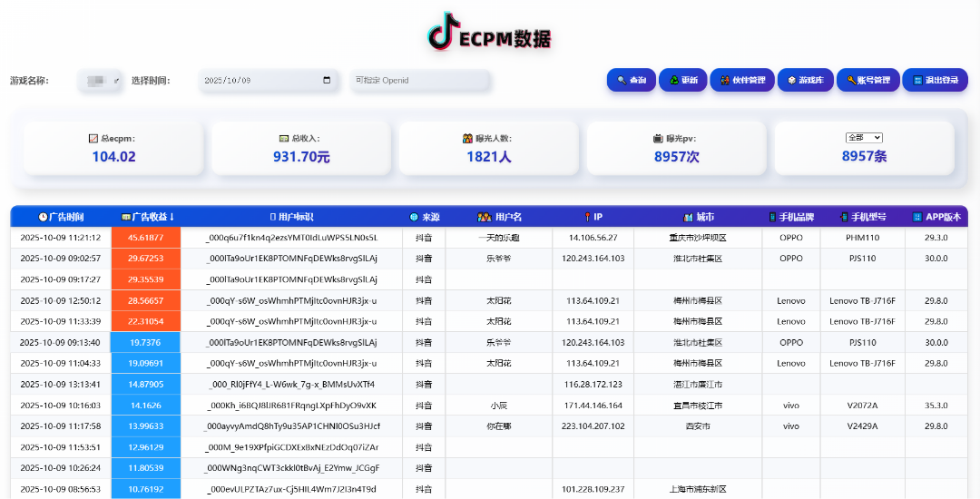Click the IP pin column header

coord(593,217)
